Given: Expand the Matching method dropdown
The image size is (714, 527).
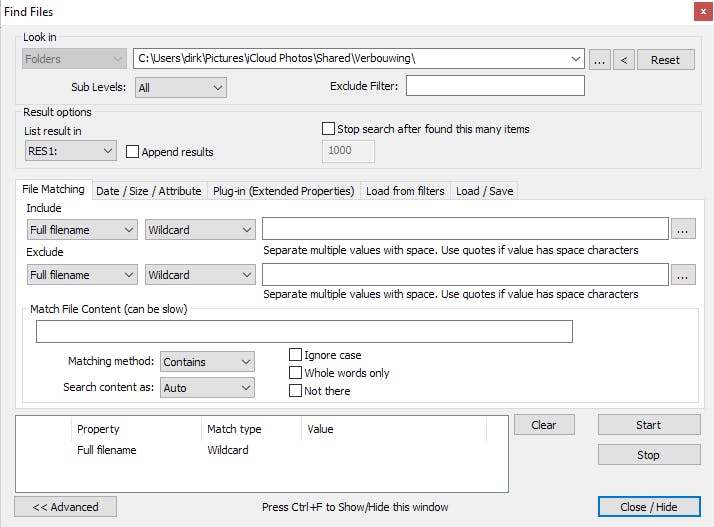Looking at the screenshot, I should tap(207, 362).
